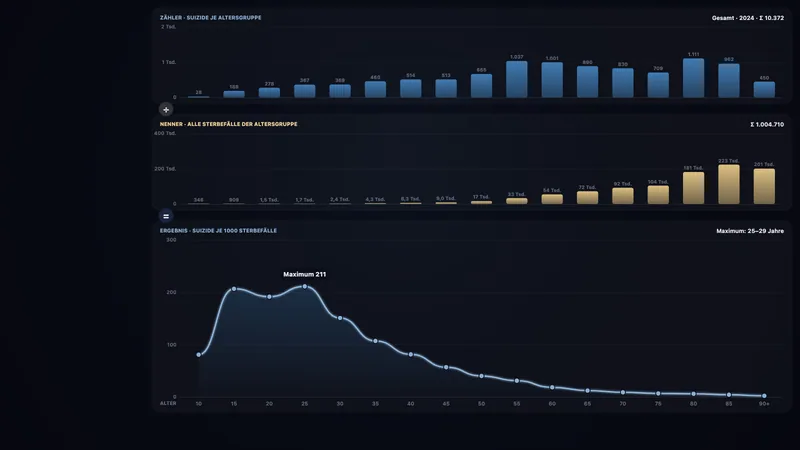
Task: Select the blue bar labeled 1.001
Action: (552, 80)
